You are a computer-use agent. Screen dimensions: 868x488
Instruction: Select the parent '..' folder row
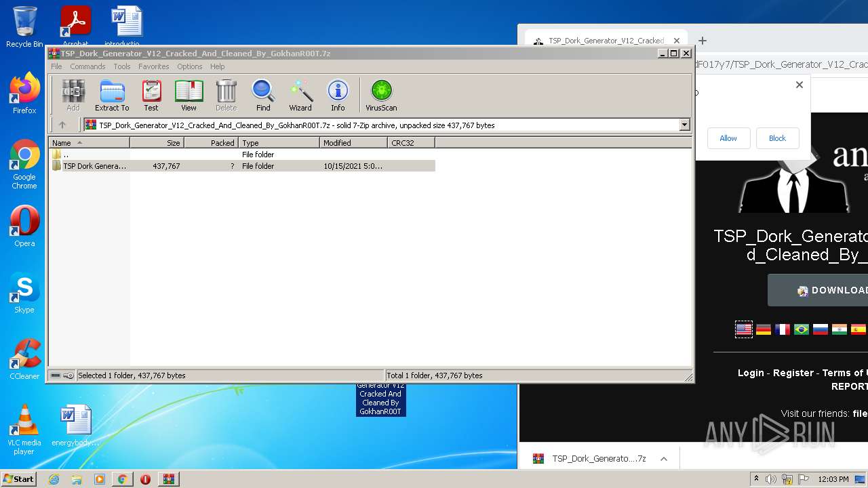pos(242,155)
